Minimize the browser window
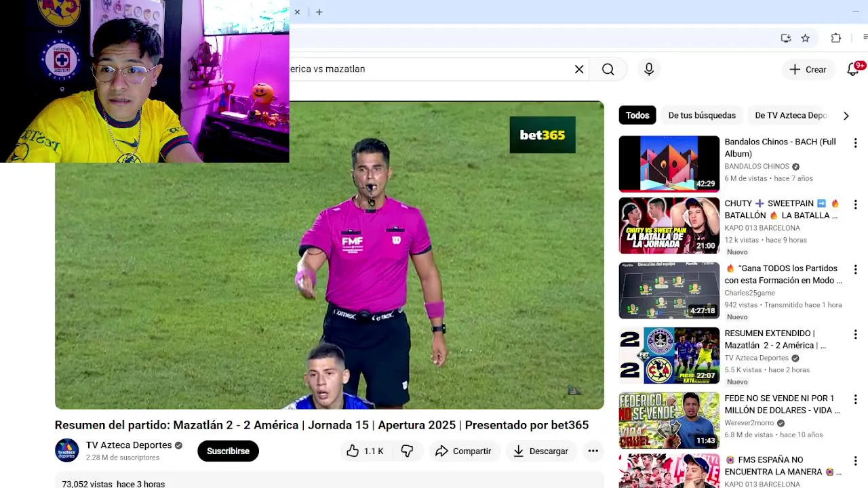 pos(855,12)
